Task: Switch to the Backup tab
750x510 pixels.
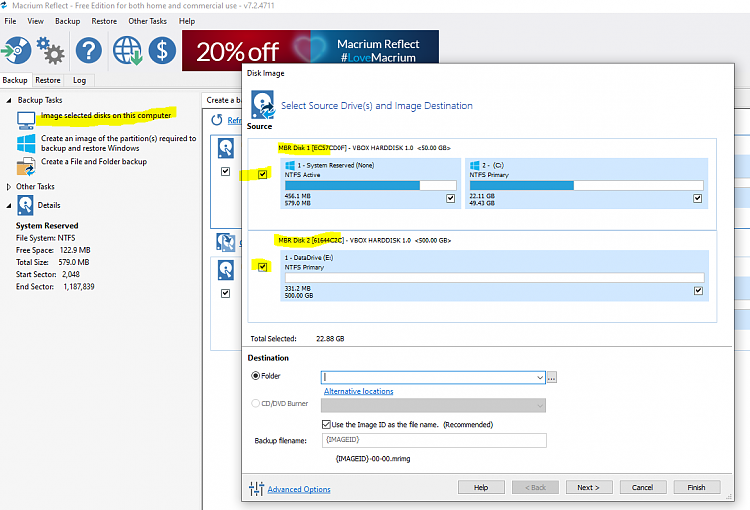Action: [15, 80]
